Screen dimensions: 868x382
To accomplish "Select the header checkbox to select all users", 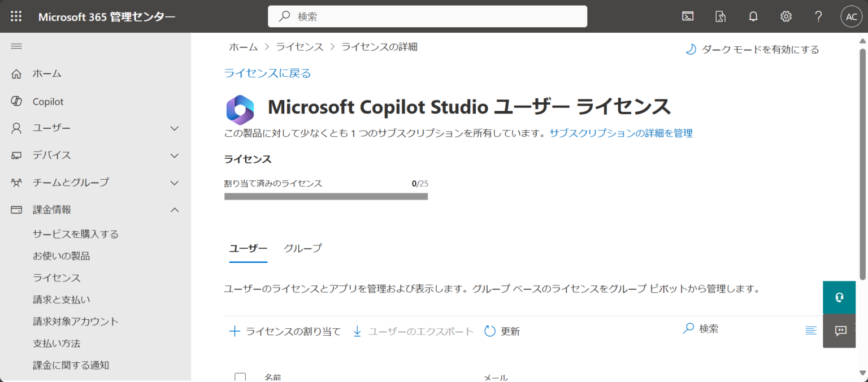I will pos(240,376).
